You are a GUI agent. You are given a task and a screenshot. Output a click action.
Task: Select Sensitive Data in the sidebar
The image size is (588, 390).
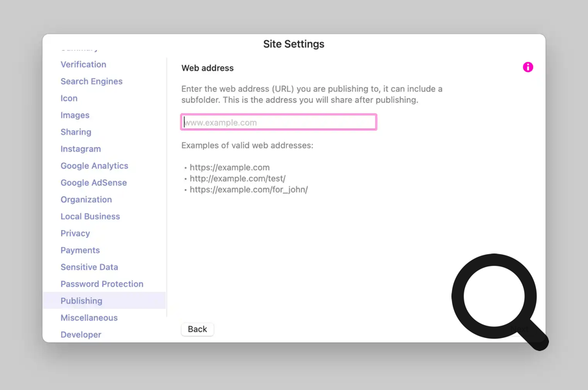click(x=89, y=267)
